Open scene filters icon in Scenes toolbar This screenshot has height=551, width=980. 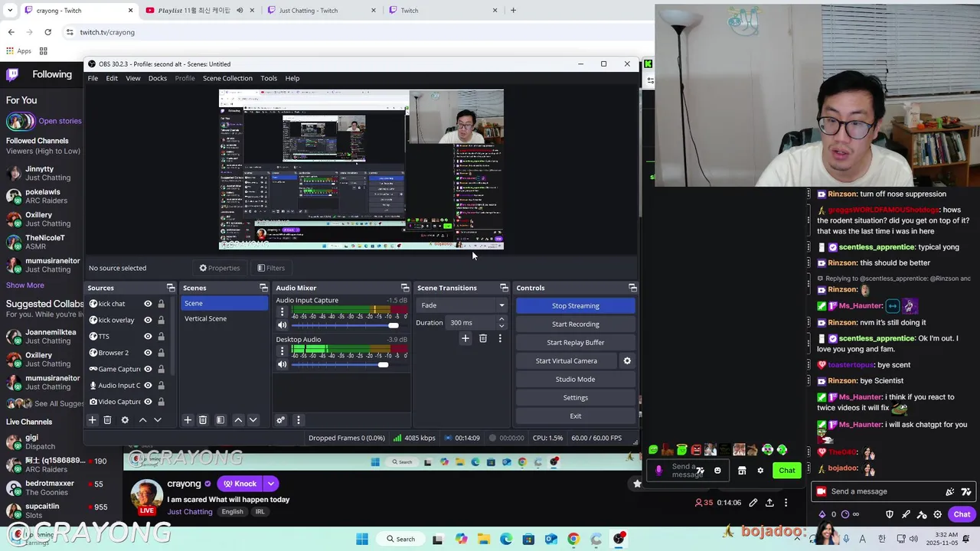point(220,419)
